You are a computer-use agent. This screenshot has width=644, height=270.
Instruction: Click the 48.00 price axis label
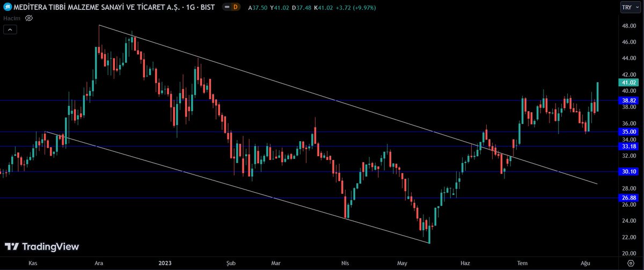pos(628,26)
